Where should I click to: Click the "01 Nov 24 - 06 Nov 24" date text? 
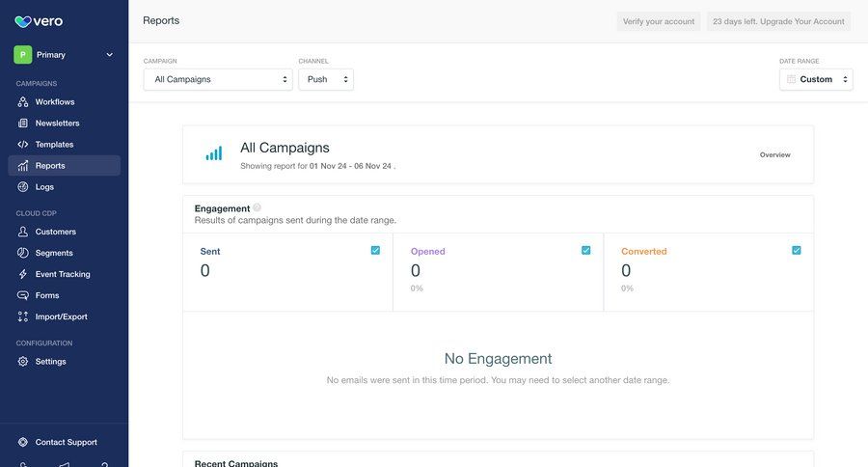click(x=350, y=166)
